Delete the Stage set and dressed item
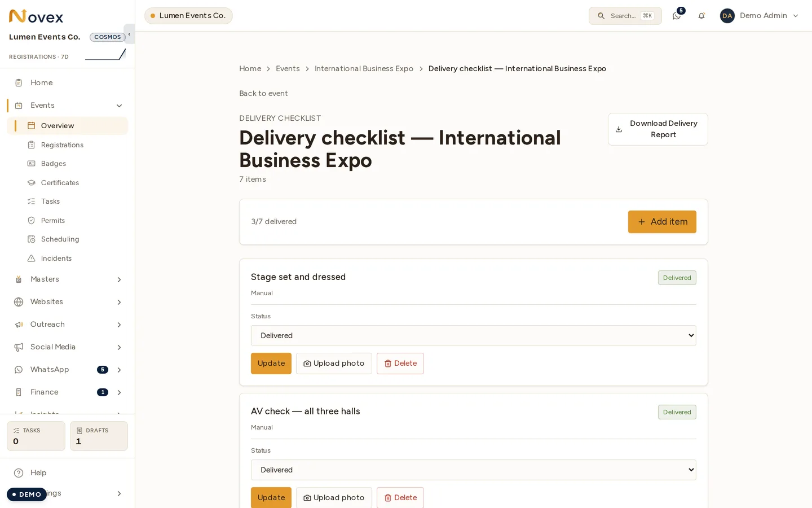812x508 pixels. point(400,364)
